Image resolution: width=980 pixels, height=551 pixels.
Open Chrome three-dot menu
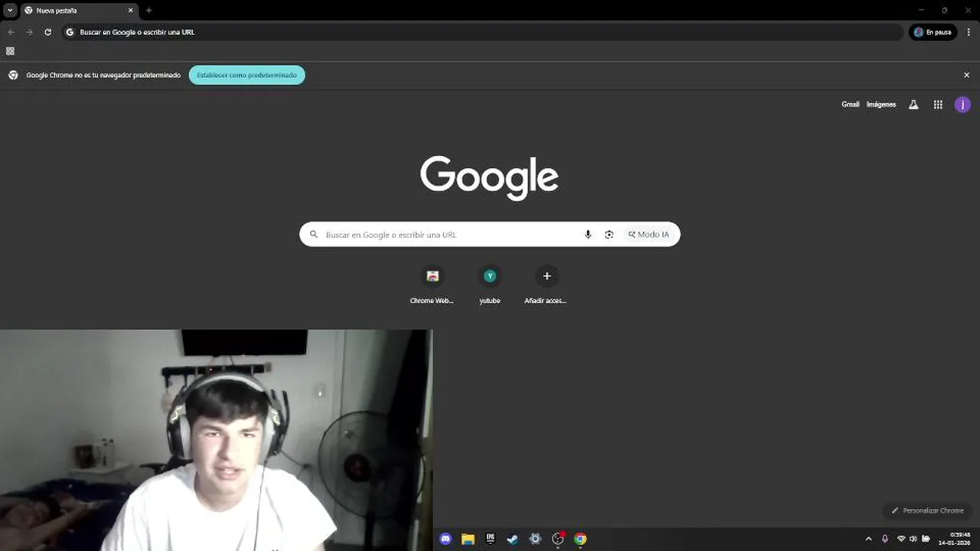(969, 32)
